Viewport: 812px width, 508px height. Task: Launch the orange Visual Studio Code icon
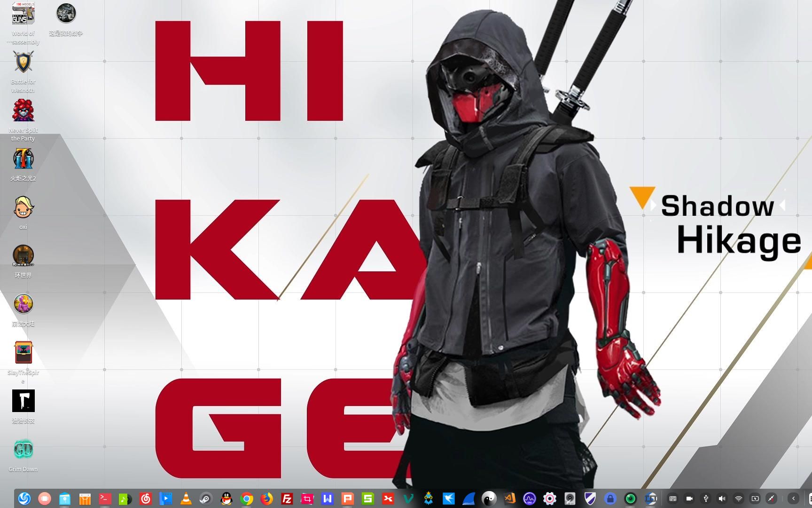(x=509, y=498)
